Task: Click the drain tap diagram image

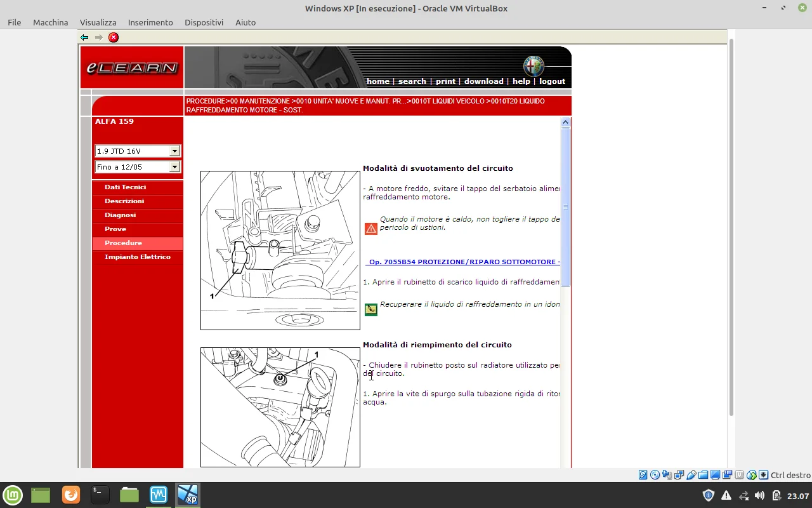Action: click(x=280, y=250)
